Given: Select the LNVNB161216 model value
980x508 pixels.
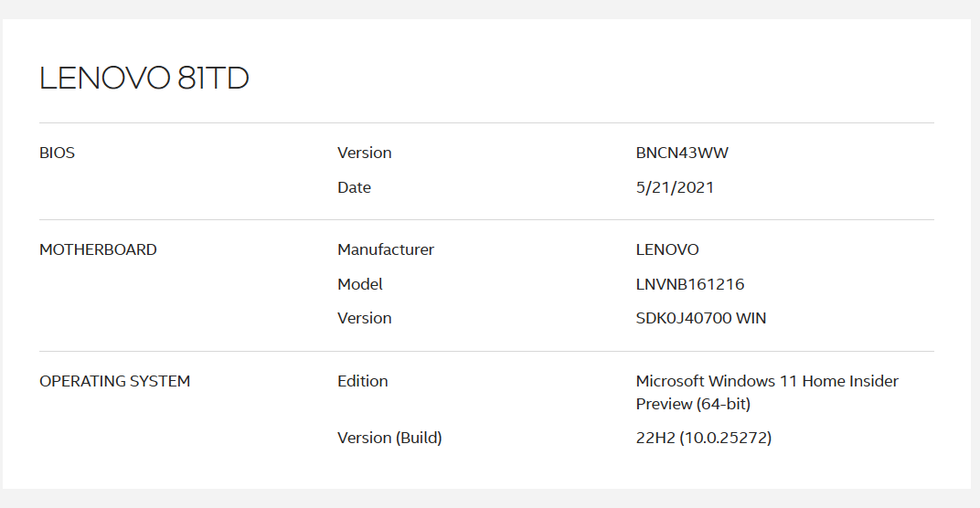Looking at the screenshot, I should tap(690, 284).
